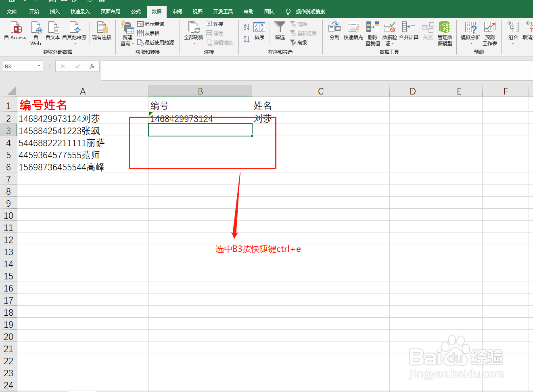Click cell A6 15698736455544高峰

[83, 167]
